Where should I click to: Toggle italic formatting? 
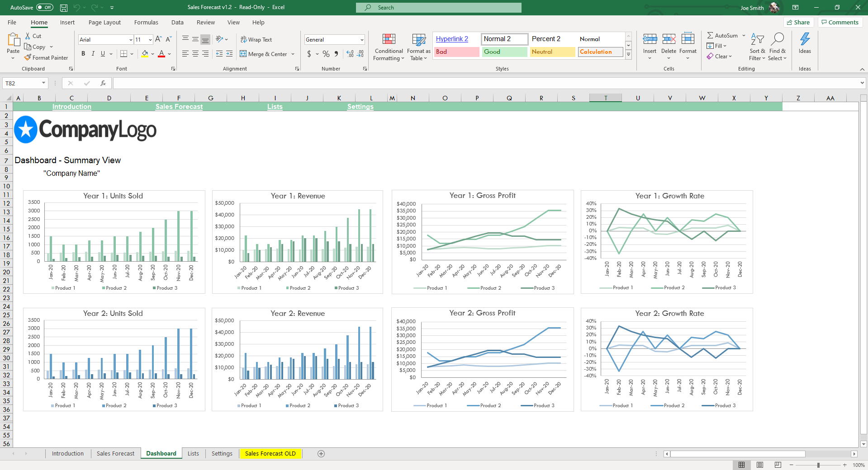tap(93, 53)
